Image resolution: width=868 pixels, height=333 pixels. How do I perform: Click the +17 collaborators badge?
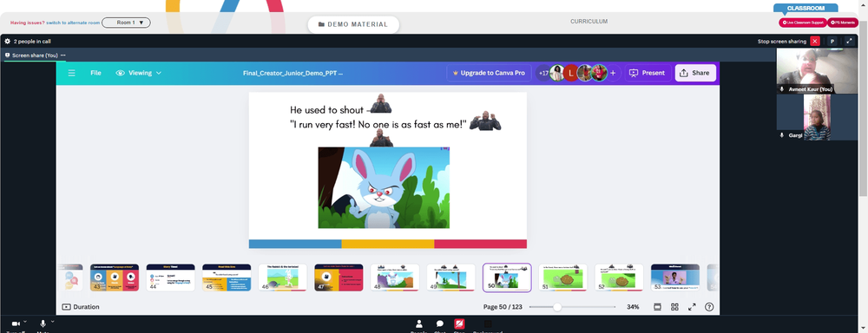(543, 73)
